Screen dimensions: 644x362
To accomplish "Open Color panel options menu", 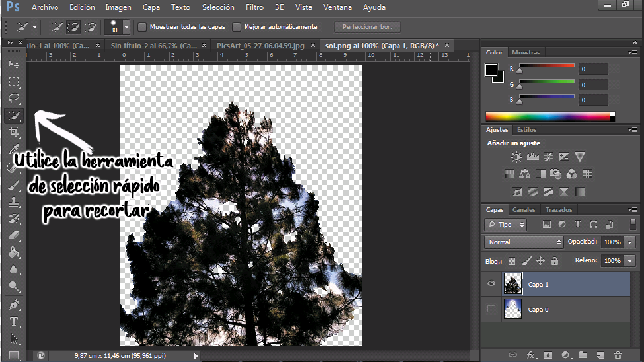I will tap(633, 53).
